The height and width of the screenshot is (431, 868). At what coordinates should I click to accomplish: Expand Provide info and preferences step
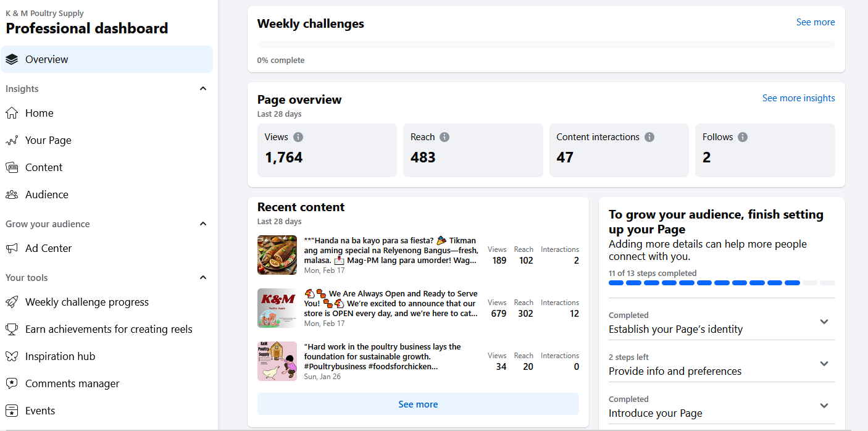[824, 364]
